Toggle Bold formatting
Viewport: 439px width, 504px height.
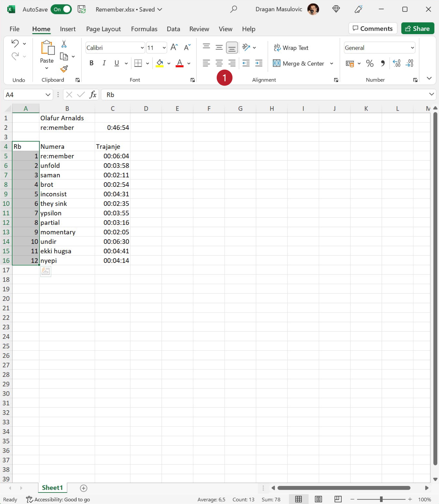pyautogui.click(x=91, y=63)
